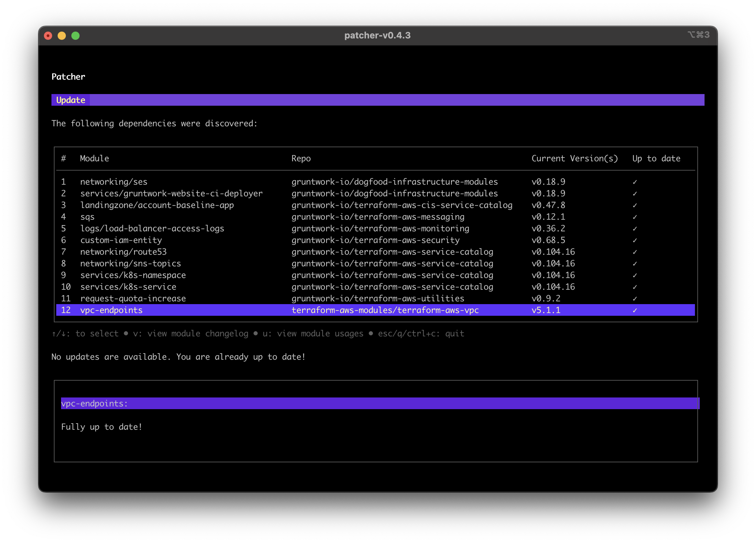This screenshot has width=756, height=543.
Task: Click the green up-to-date checkmark for networking/ses
Action: (636, 182)
